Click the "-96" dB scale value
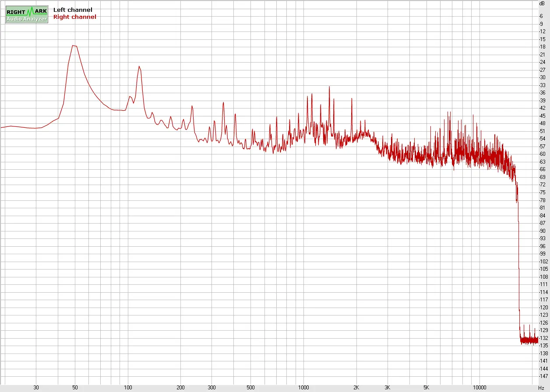550x392 pixels. [543, 246]
